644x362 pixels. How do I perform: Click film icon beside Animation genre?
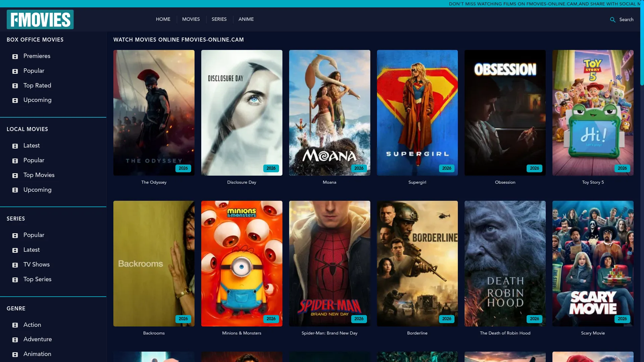tap(15, 354)
